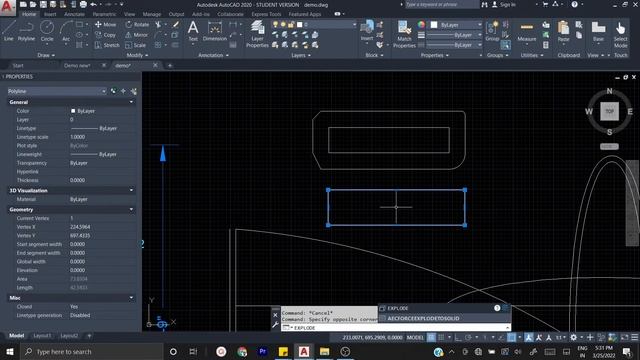Click the command line input field

396,328
